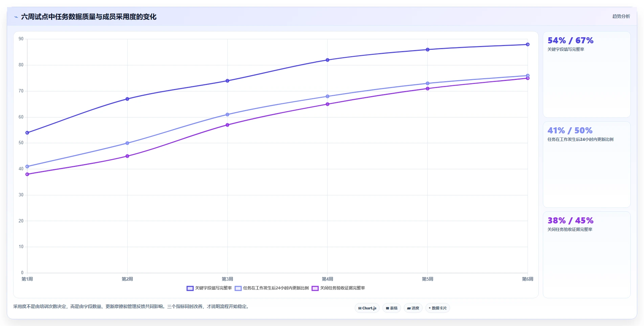This screenshot has width=644, height=326.
Task: Click the 第1周 x-axis label
Action: [x=27, y=279]
